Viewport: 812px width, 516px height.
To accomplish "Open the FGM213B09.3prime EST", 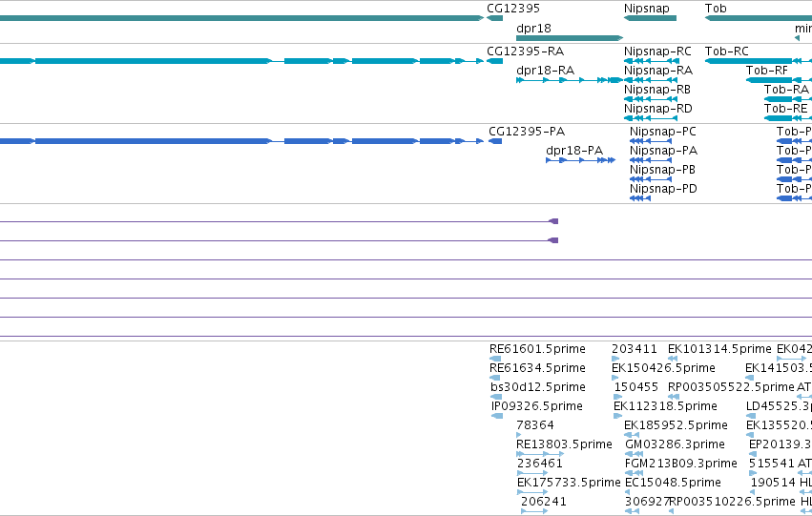I will pyautogui.click(x=681, y=464).
